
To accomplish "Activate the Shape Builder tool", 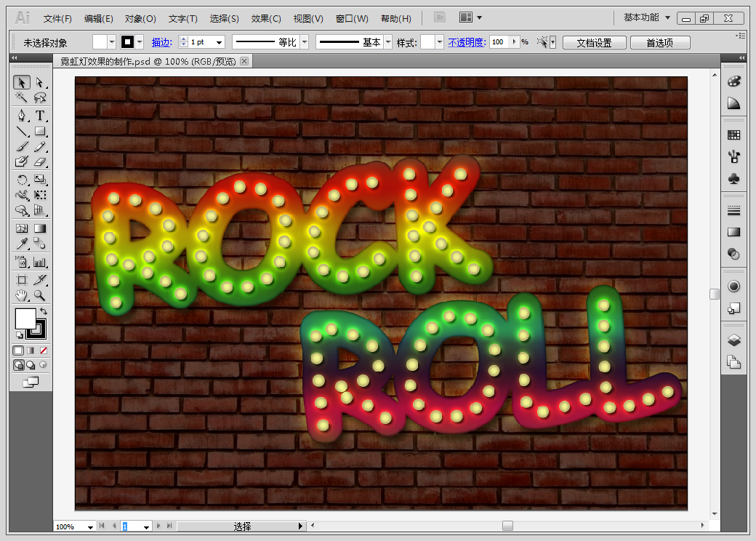I will coord(22,211).
